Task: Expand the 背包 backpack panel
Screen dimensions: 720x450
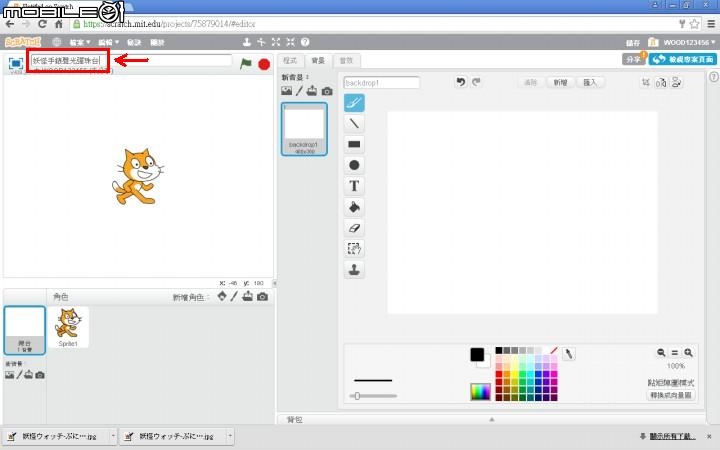Action: 491,419
